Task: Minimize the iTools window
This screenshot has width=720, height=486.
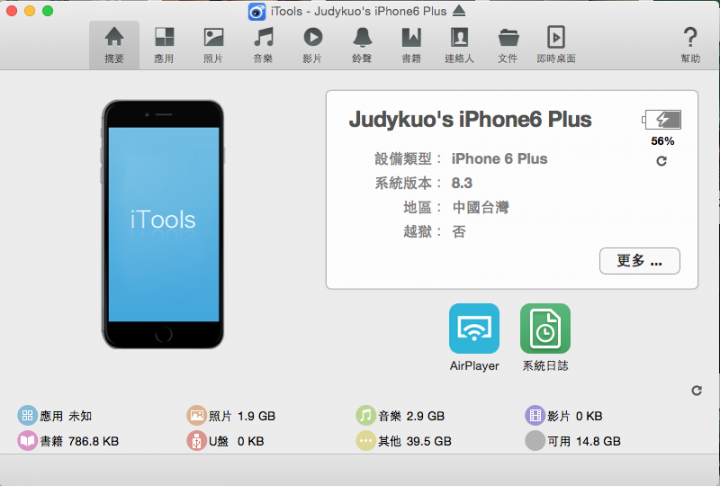Action: [29, 11]
